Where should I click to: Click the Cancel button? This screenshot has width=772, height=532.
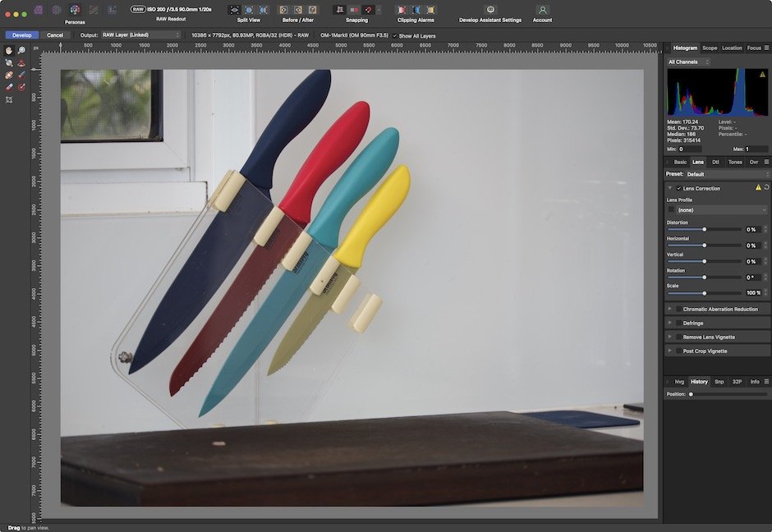click(x=55, y=35)
